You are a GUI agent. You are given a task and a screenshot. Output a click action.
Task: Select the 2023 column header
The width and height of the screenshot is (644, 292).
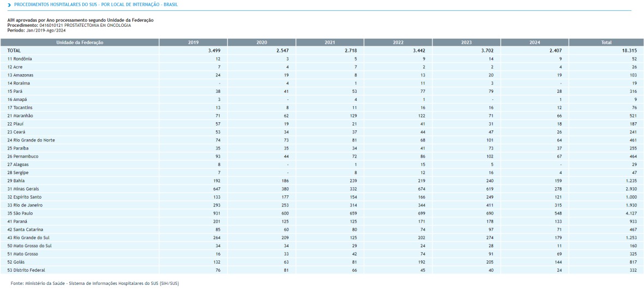point(466,42)
